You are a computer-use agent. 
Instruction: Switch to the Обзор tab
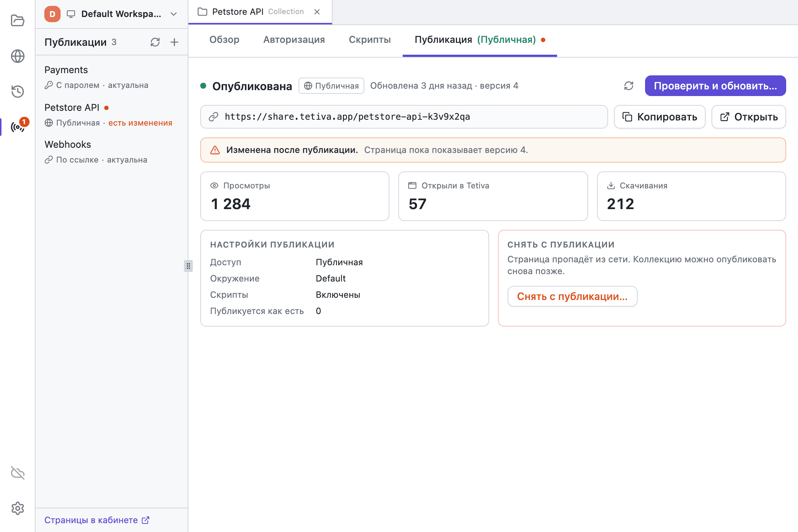click(224, 40)
